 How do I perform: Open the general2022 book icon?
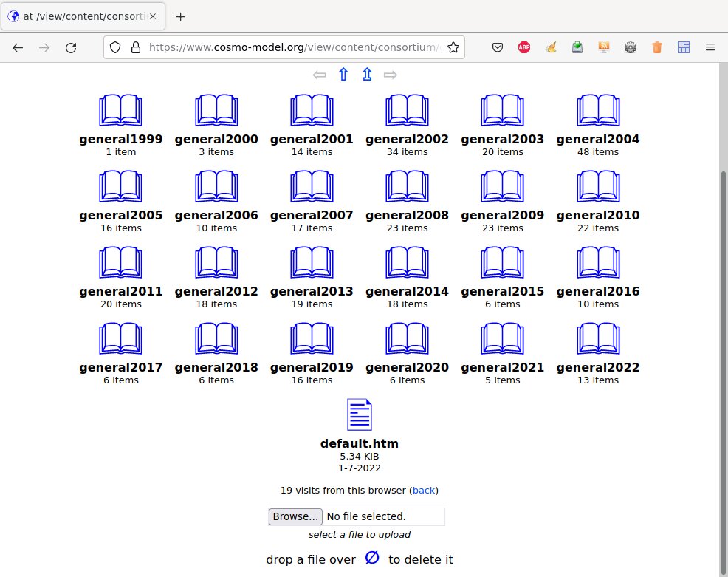pos(597,339)
